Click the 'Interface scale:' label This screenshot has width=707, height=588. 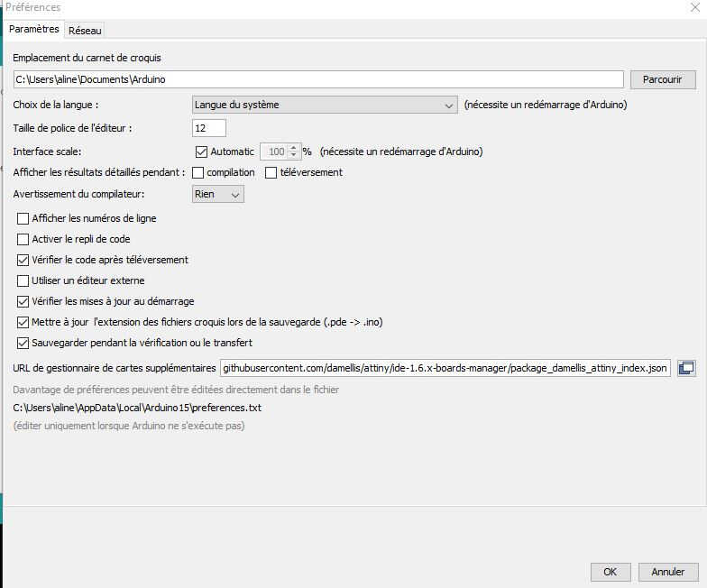pos(47,152)
